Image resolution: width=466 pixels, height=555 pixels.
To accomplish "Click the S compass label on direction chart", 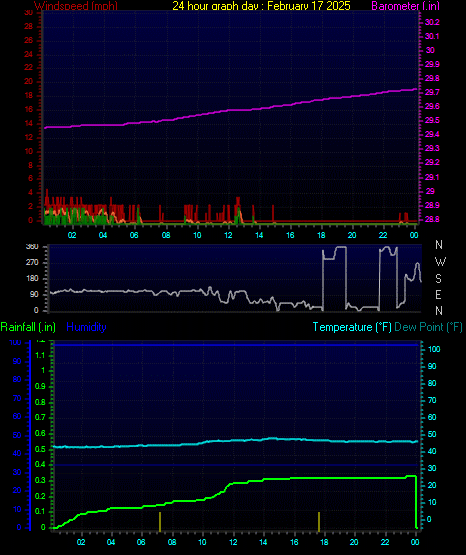I will tap(438, 279).
